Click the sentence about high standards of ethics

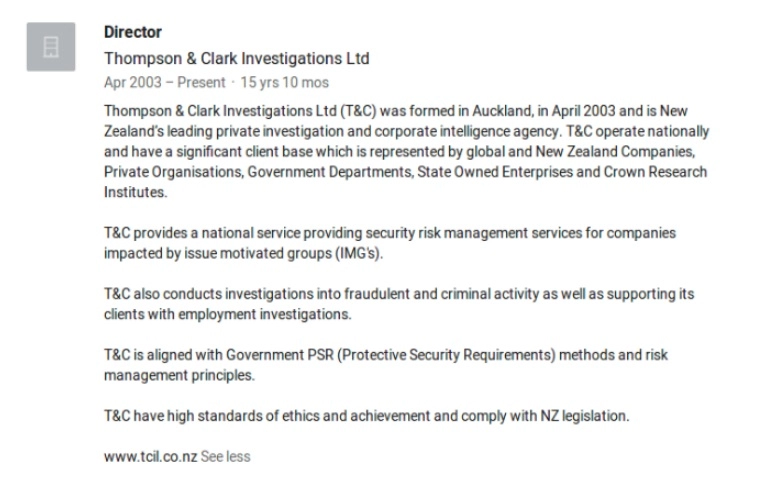(366, 416)
